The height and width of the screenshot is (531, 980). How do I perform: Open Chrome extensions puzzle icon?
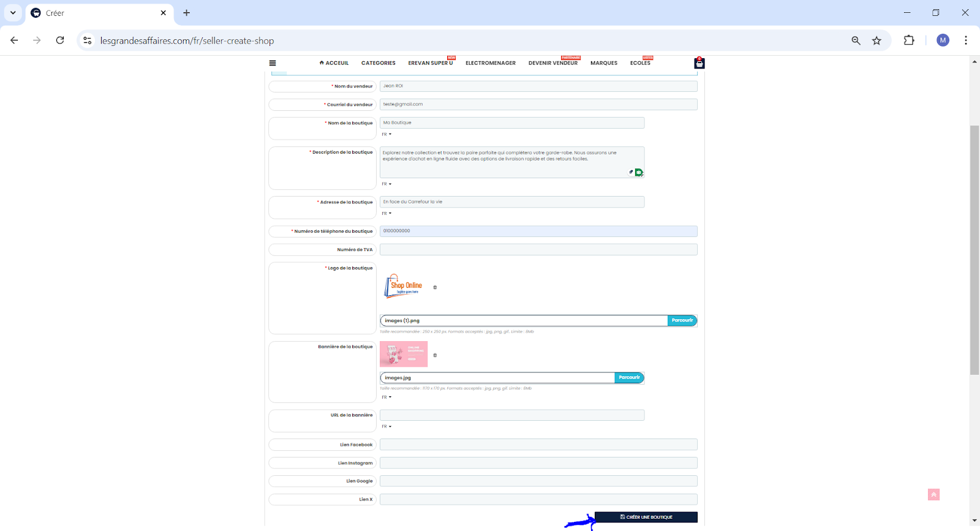coord(909,40)
